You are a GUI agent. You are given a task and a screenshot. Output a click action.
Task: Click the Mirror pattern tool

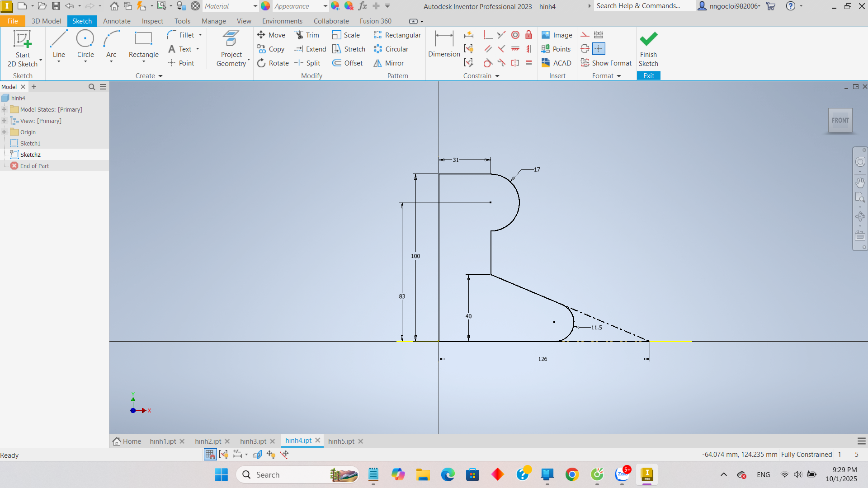click(x=389, y=63)
